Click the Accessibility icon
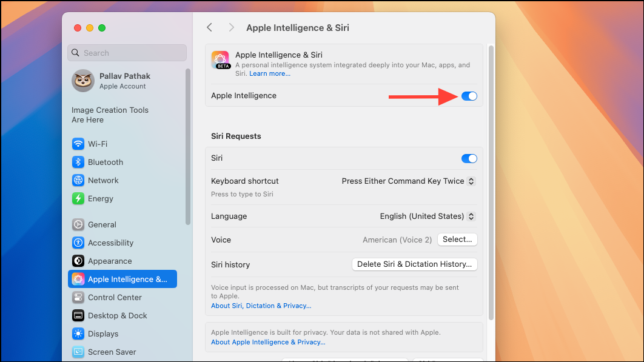644x362 pixels. 78,243
